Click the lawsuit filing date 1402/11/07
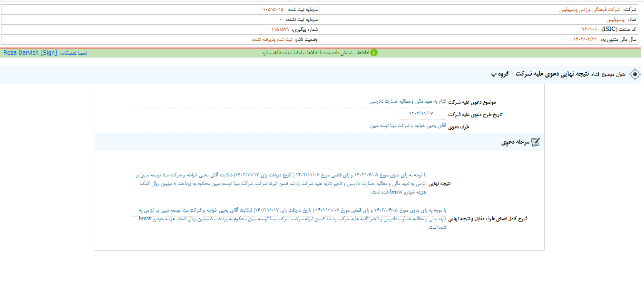644x281 pixels. [x=421, y=113]
